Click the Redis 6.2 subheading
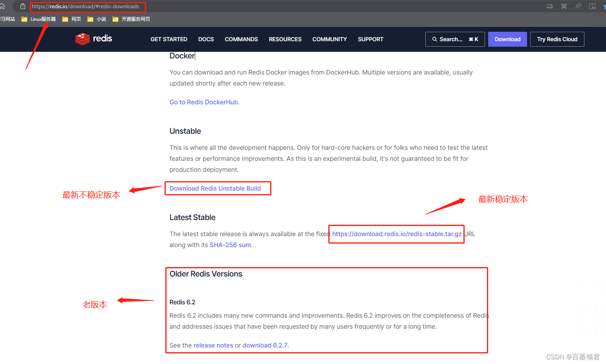 (182, 302)
